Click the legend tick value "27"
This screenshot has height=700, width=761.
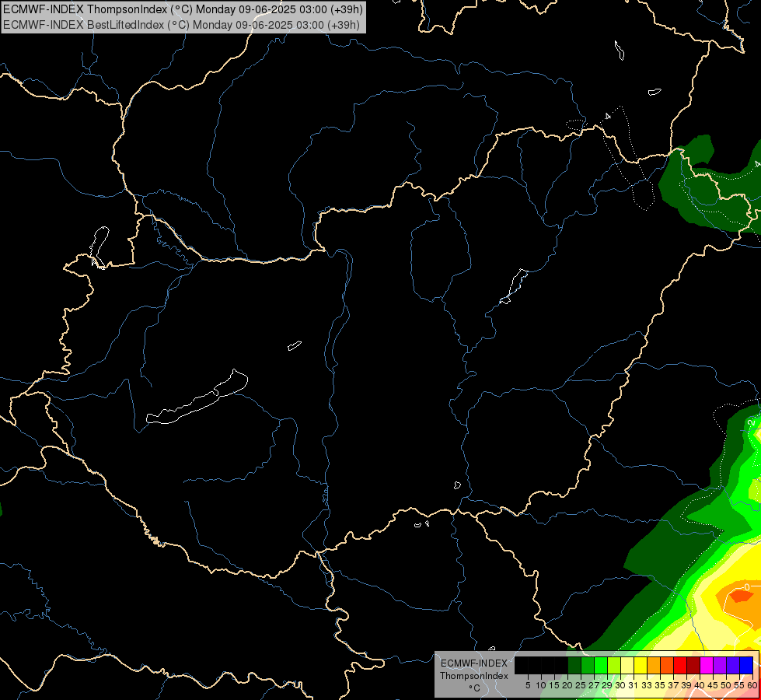(x=594, y=685)
